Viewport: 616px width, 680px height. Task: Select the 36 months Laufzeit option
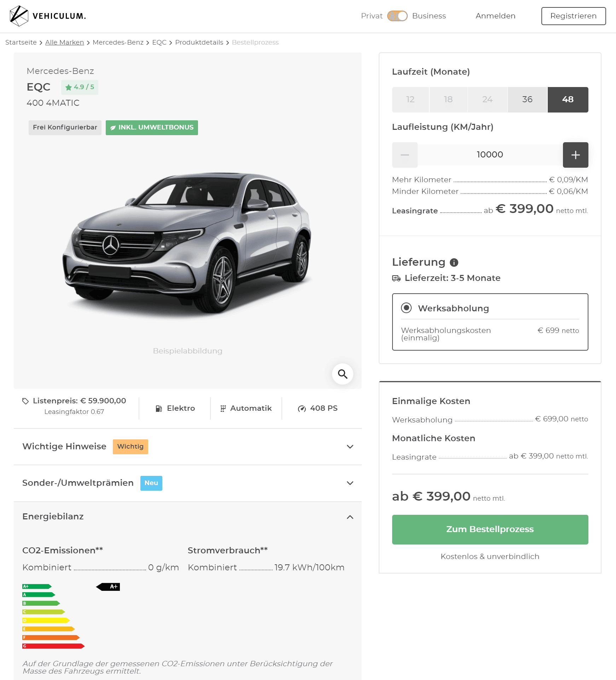coord(527,99)
